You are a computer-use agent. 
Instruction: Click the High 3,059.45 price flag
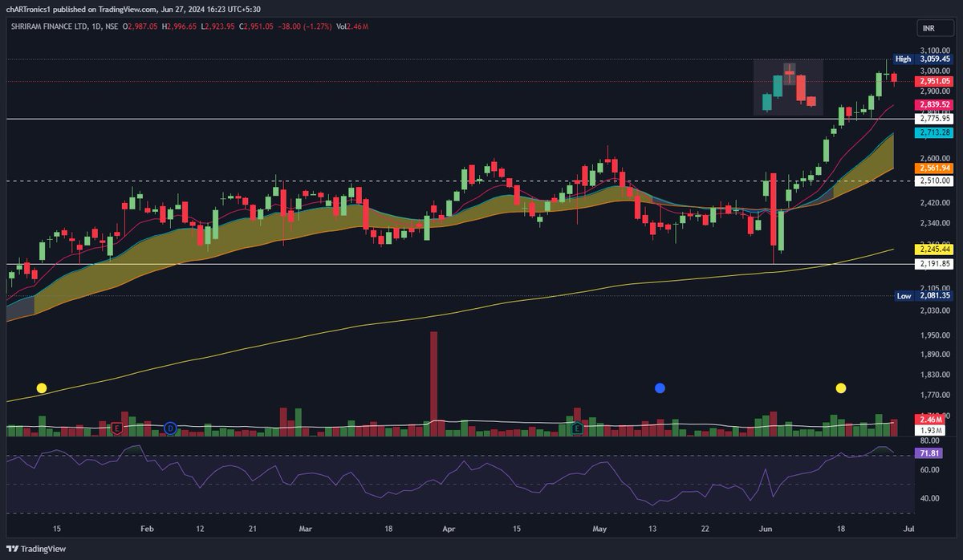point(921,59)
